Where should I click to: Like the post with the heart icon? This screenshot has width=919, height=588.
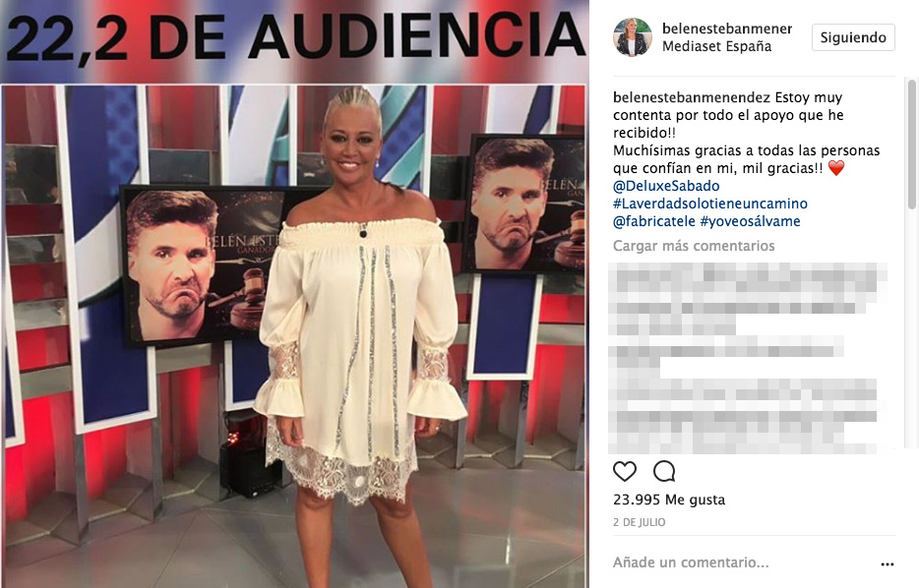624,471
